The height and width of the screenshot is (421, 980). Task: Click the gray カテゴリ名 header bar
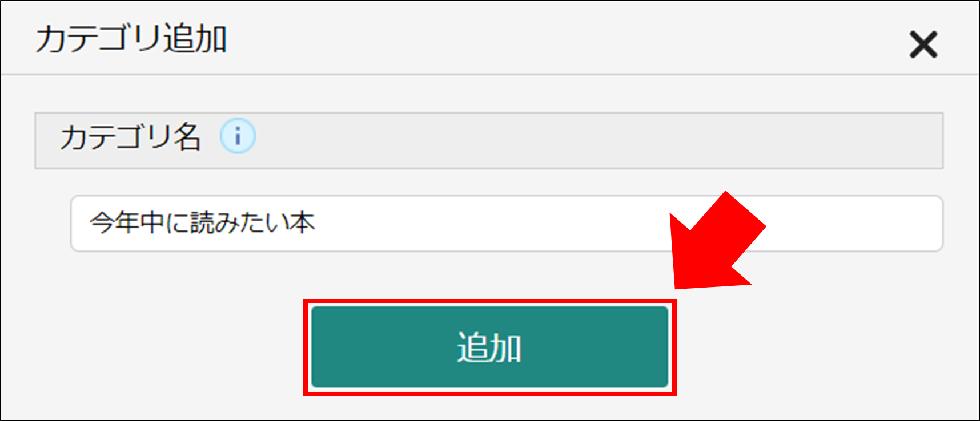coord(489,140)
